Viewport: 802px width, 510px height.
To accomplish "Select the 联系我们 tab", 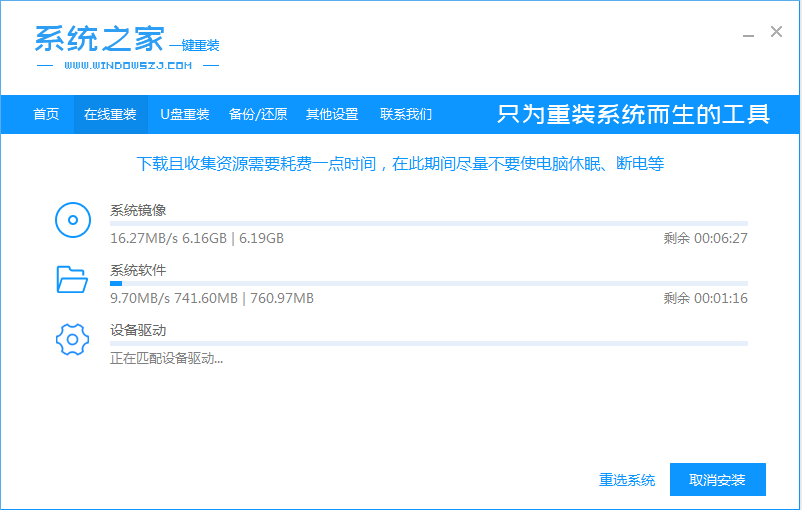I will point(406,114).
